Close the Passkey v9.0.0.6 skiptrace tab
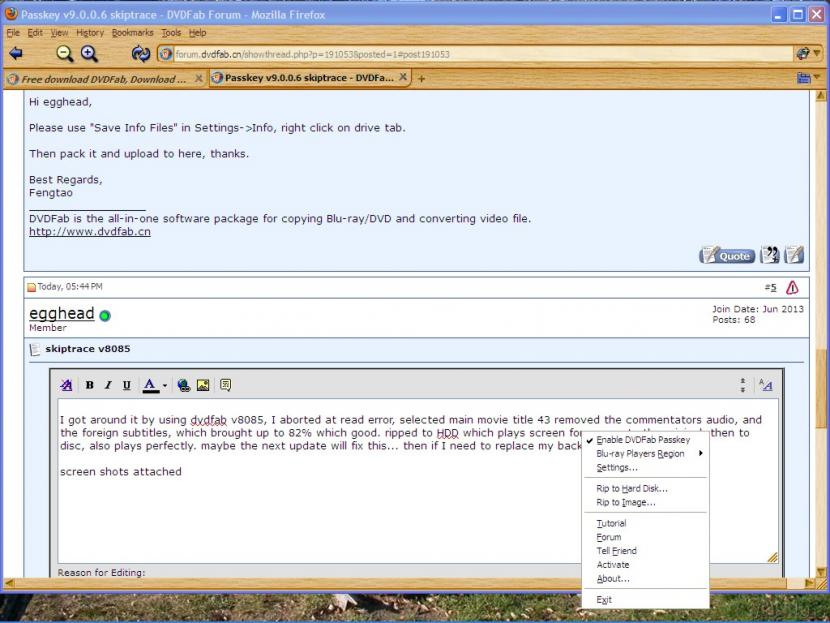Viewport: 830px width, 623px height. point(403,77)
